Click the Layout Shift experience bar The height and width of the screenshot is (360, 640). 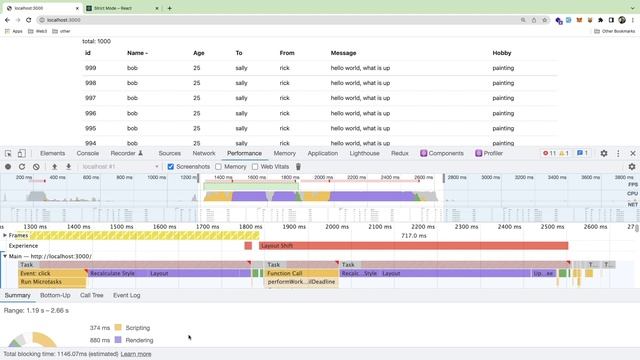point(413,246)
